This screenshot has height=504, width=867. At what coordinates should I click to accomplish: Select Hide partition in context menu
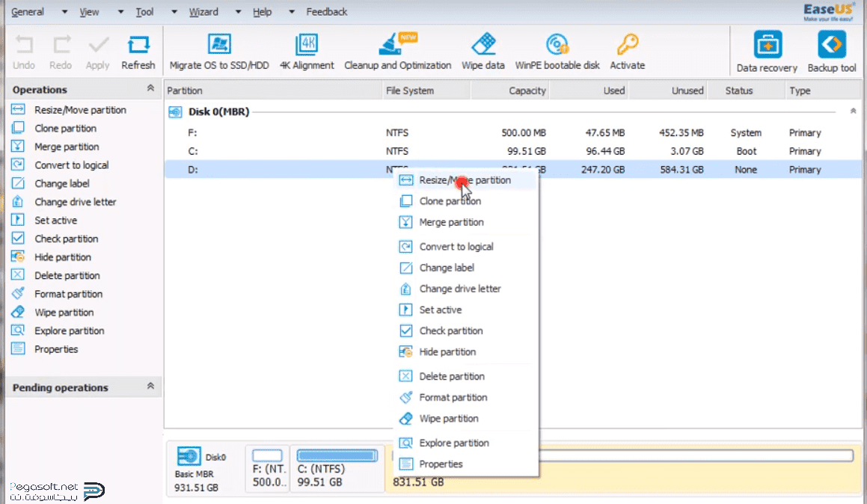click(x=465, y=351)
